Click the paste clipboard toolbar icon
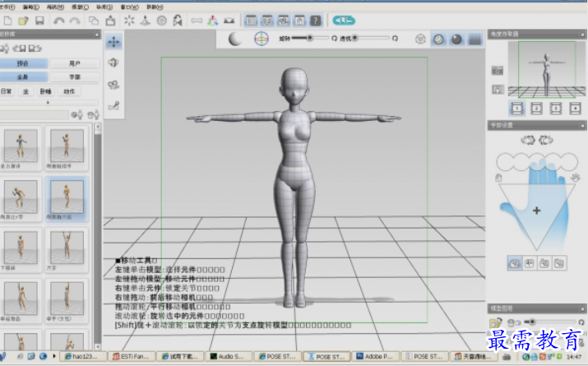588x366 pixels. [x=110, y=21]
